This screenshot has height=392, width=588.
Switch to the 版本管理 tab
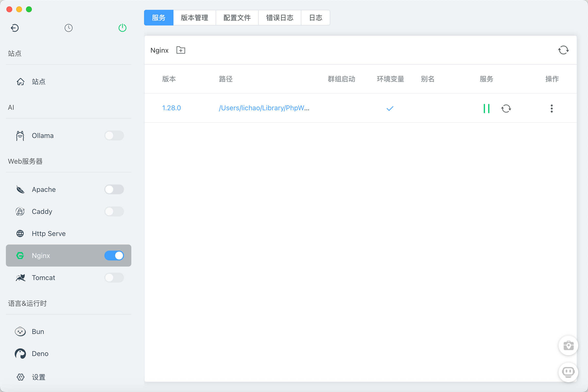point(194,18)
